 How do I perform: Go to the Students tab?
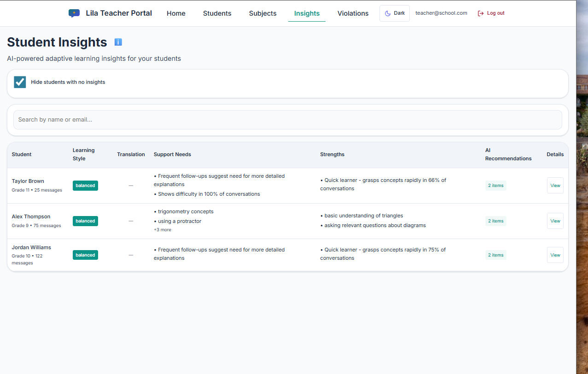click(x=217, y=13)
